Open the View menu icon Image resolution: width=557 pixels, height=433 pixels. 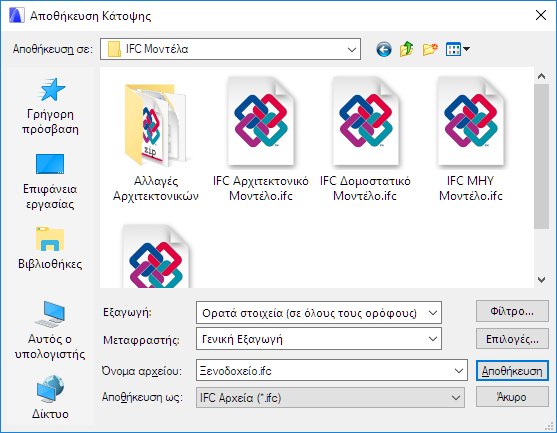pos(458,49)
